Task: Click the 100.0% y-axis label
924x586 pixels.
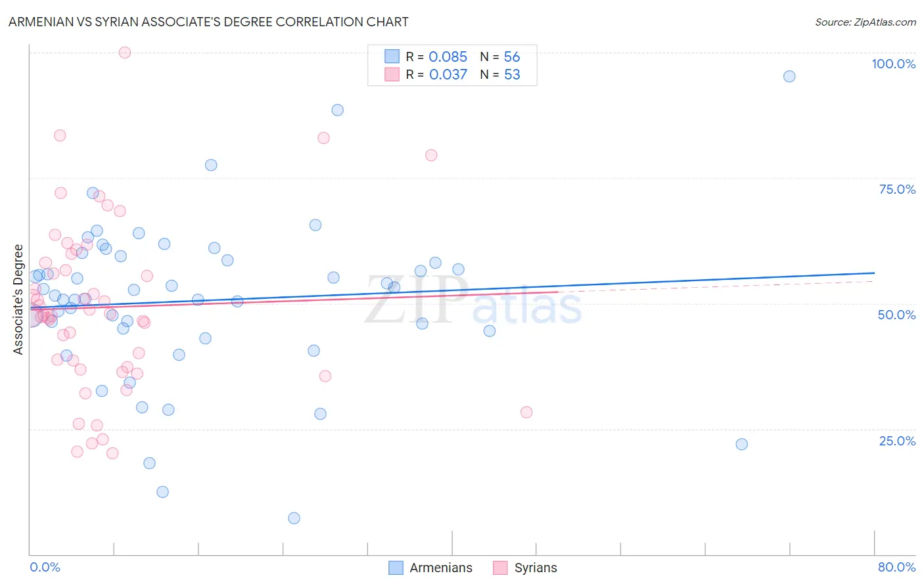Action: [893, 64]
